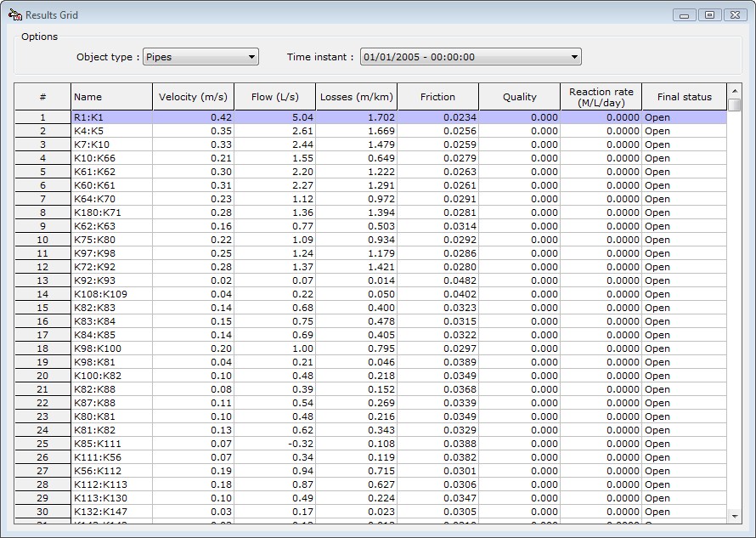This screenshot has height=538, width=756.
Task: Click the Flow (L/s) column header
Action: [x=274, y=97]
